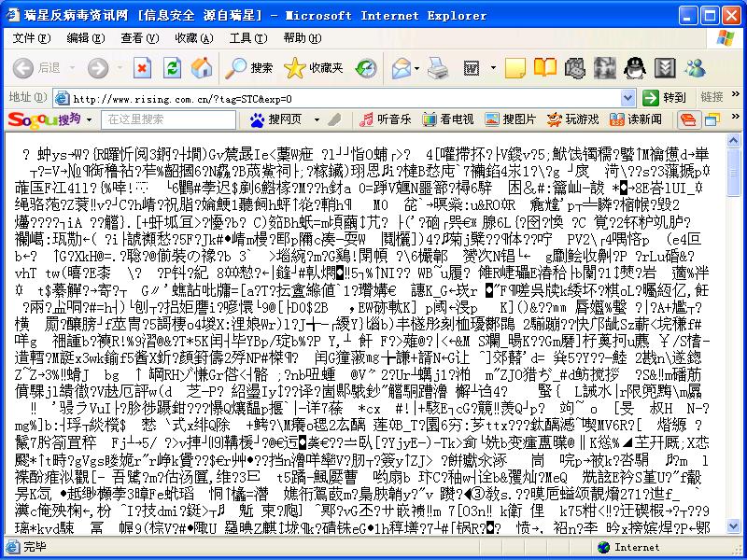Open the 帮助(H) menu
747x560 pixels.
[302, 38]
